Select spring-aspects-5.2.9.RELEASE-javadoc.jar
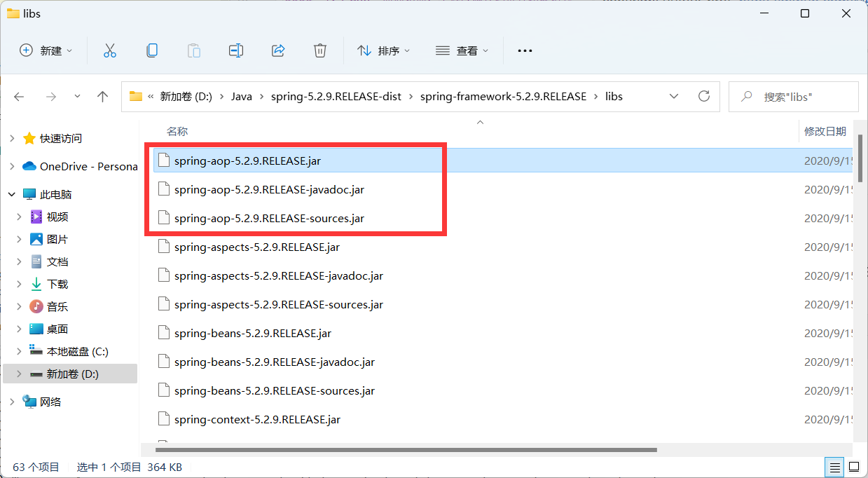 pyautogui.click(x=279, y=275)
